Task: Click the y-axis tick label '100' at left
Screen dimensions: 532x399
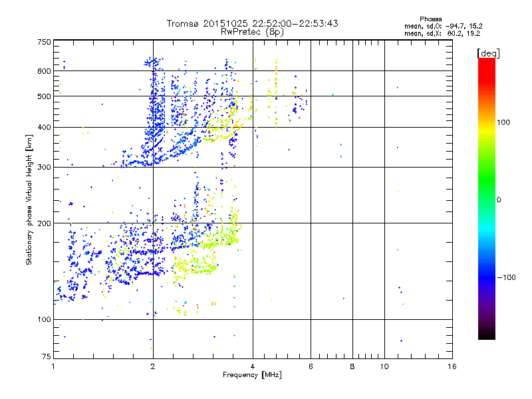Action: [x=44, y=320]
